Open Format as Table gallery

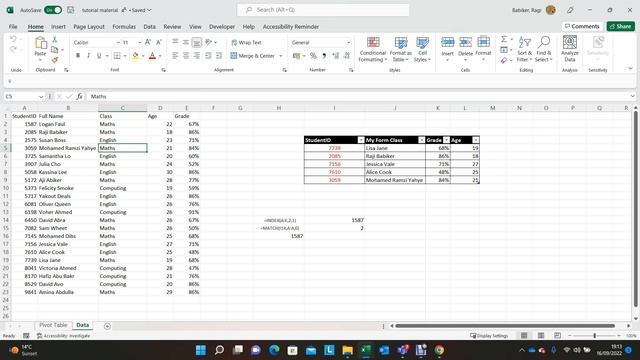pos(400,49)
